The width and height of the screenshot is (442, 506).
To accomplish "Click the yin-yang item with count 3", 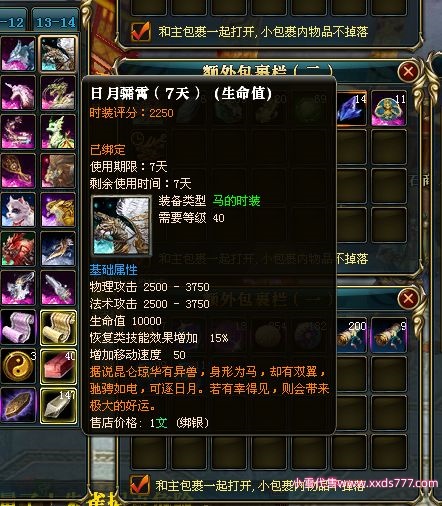I will [18, 366].
